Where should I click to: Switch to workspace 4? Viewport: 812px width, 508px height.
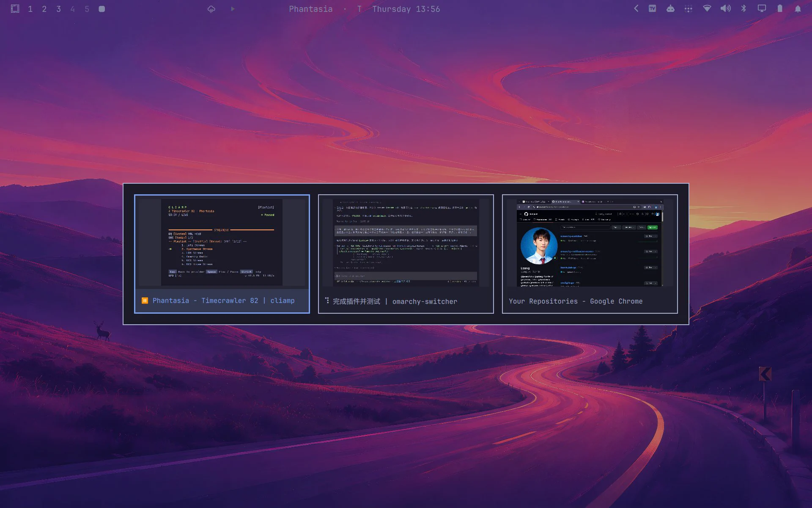coord(73,9)
